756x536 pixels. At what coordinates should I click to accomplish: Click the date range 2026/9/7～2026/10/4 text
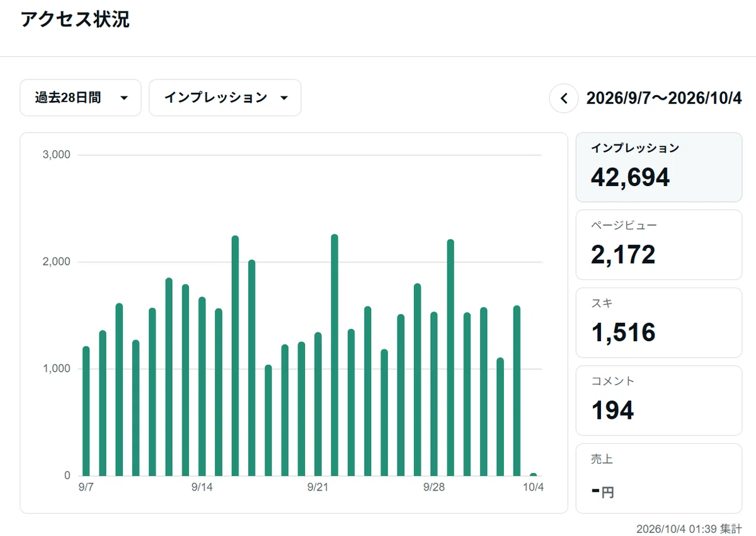pyautogui.click(x=664, y=98)
